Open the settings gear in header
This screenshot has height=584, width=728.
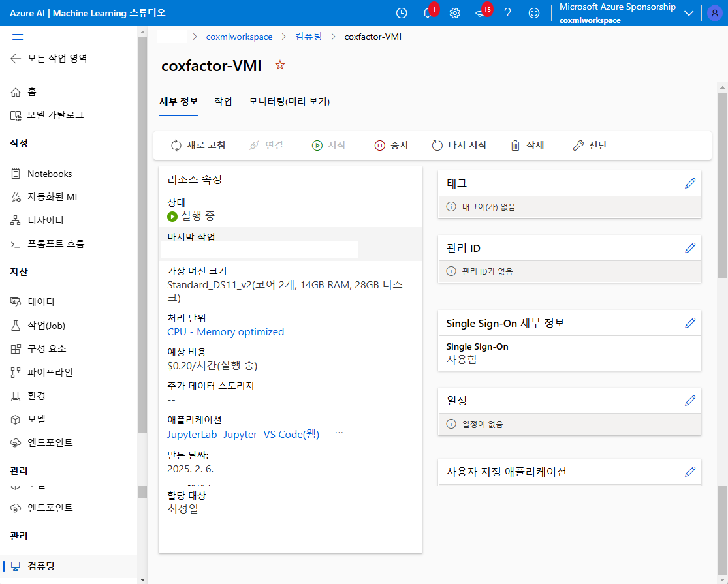click(x=455, y=13)
